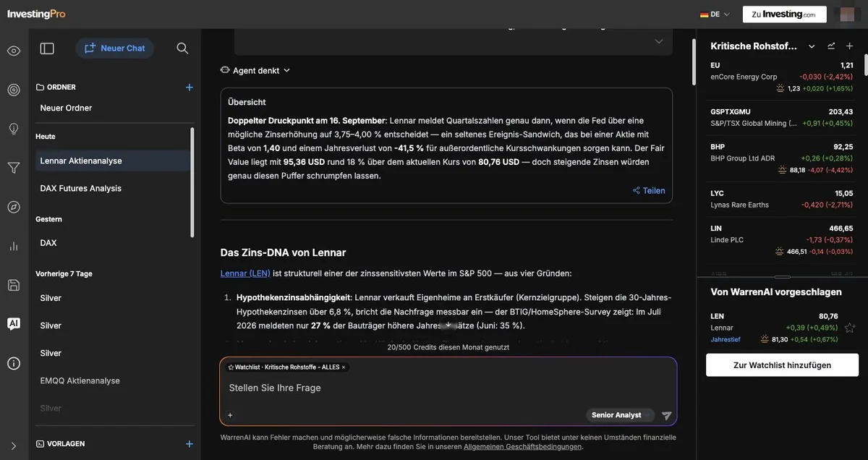
Task: Select the Lennar Aktienanalyse chat
Action: tap(113, 161)
